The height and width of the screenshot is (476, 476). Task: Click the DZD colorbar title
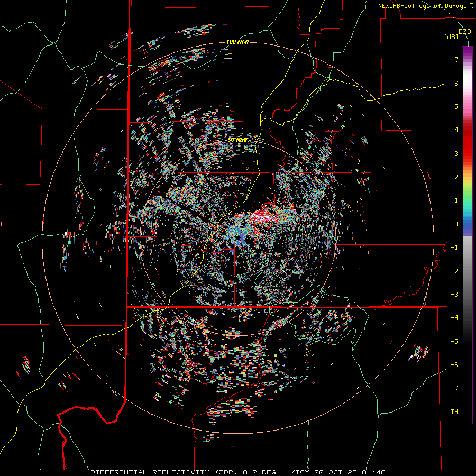[465, 32]
